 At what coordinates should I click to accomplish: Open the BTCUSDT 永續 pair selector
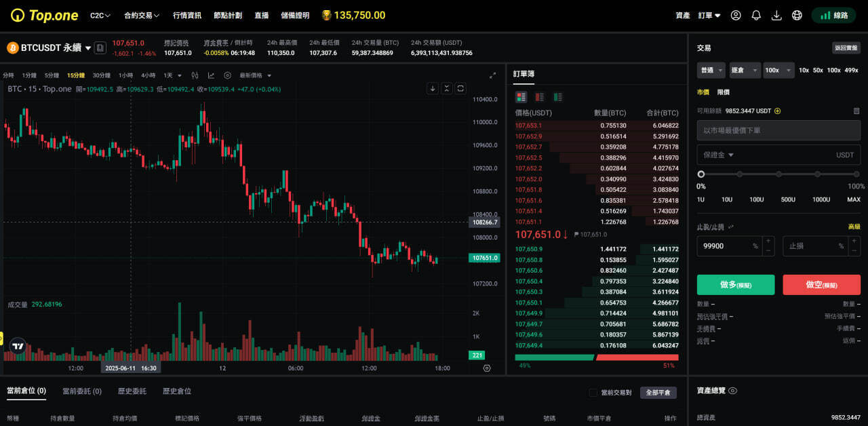pos(56,47)
